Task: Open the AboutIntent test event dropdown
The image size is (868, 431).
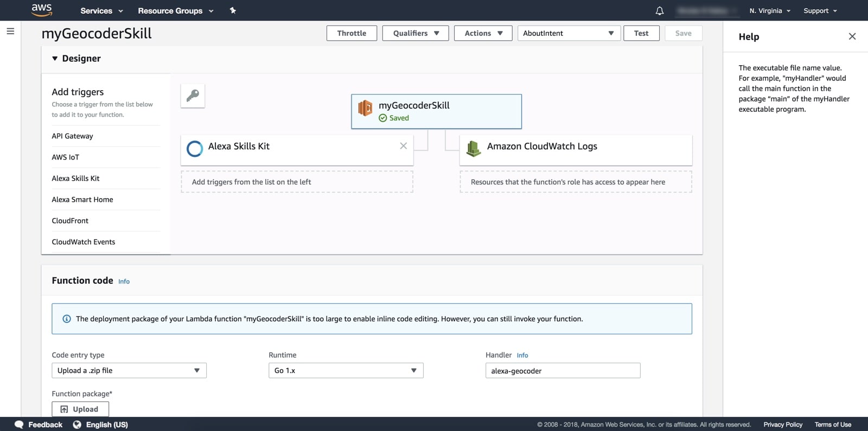Action: (x=569, y=33)
